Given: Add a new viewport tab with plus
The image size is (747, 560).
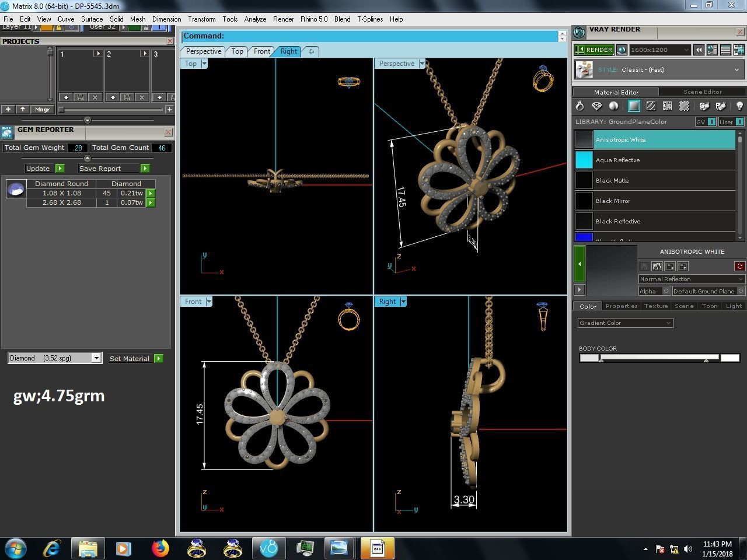Looking at the screenshot, I should [311, 51].
